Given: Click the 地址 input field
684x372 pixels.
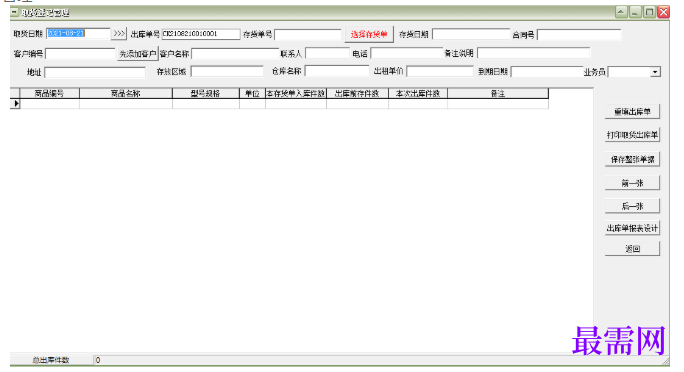Looking at the screenshot, I should click(95, 72).
